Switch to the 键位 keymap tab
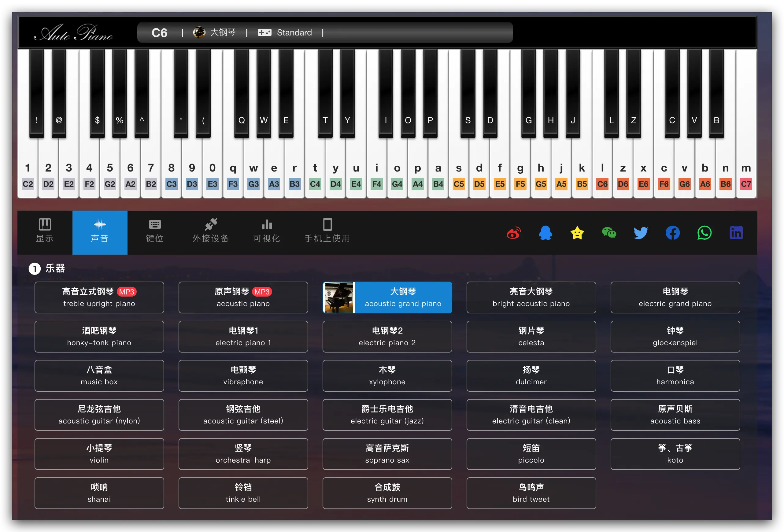 click(x=155, y=232)
